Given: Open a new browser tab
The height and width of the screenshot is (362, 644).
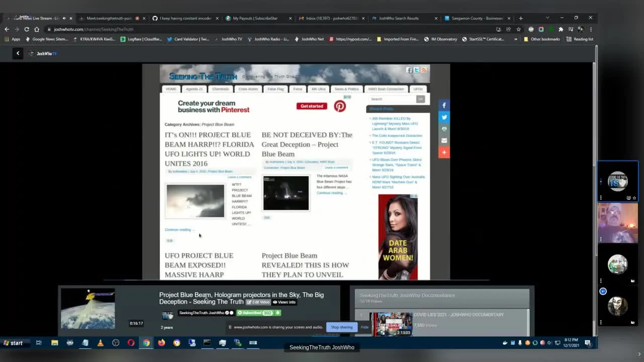Looking at the screenshot, I should 521,18.
